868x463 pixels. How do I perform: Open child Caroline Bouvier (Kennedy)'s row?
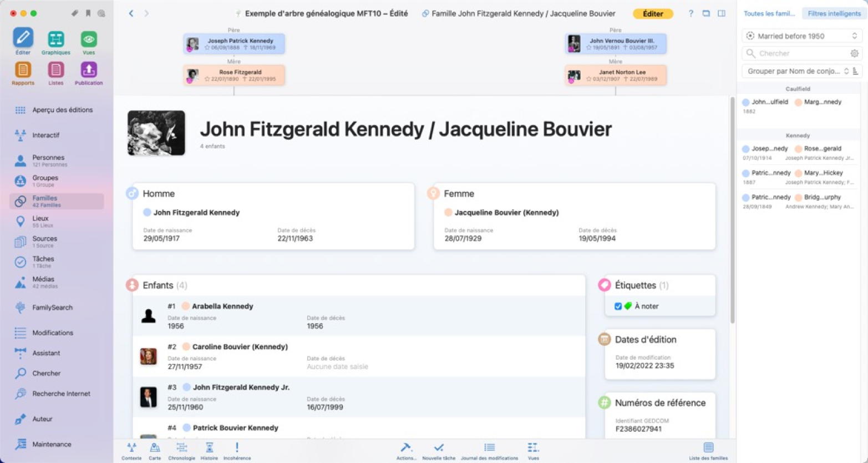(x=359, y=356)
